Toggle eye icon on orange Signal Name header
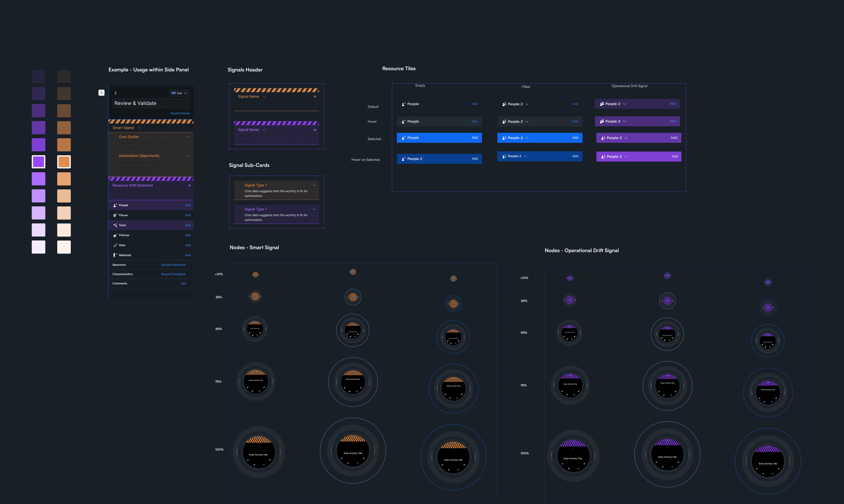Screen dimensions: 844x504 click(315, 97)
